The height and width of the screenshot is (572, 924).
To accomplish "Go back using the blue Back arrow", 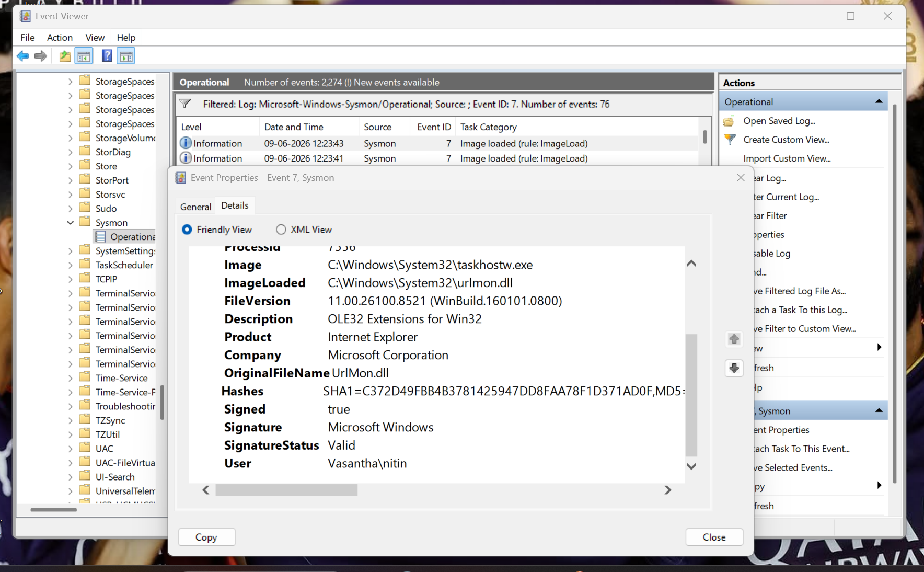I will 23,56.
